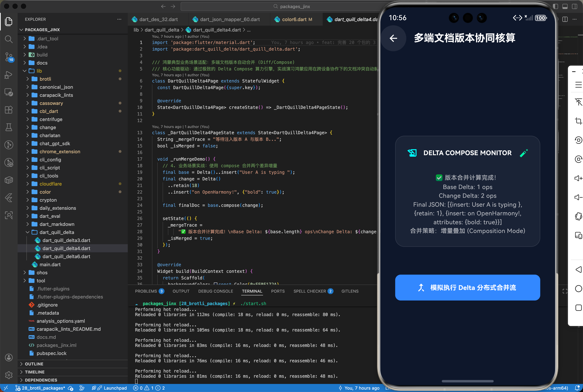Toggle secondary sidebar layout icon
The width and height of the screenshot is (583, 392).
click(x=575, y=6)
